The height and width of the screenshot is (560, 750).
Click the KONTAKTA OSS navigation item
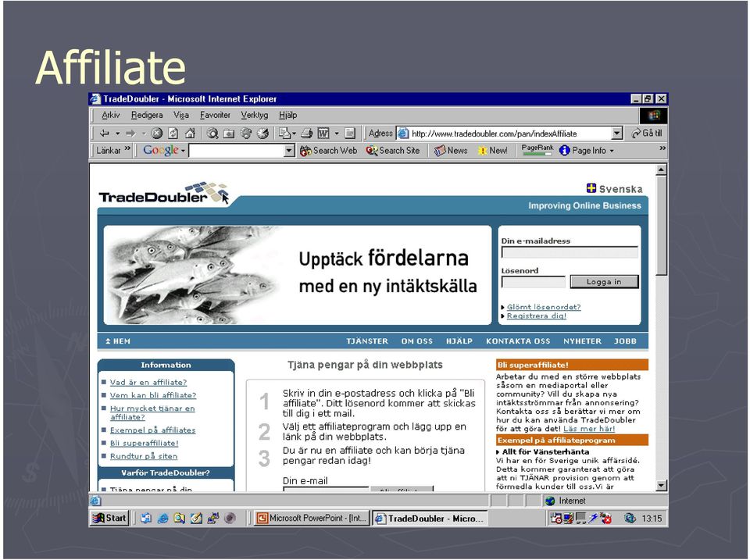518,341
